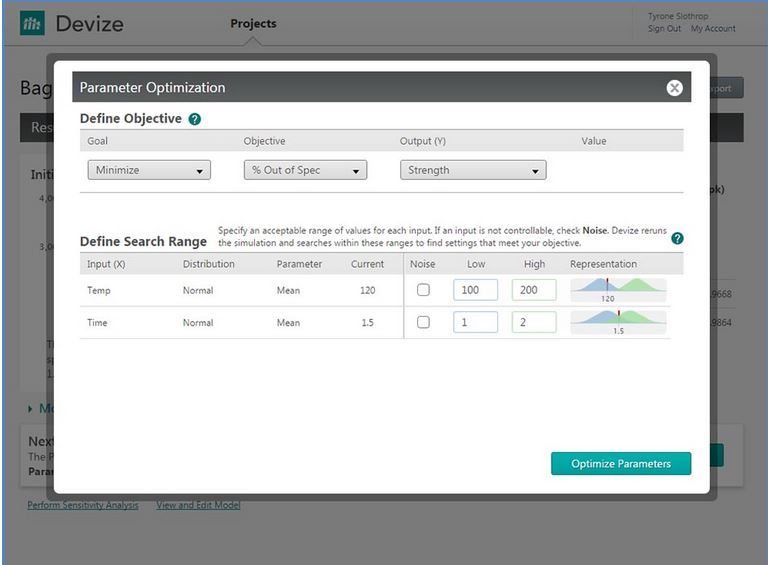Image resolution: width=768 pixels, height=565 pixels.
Task: Click the Temp distribution representation chart
Action: [618, 290]
